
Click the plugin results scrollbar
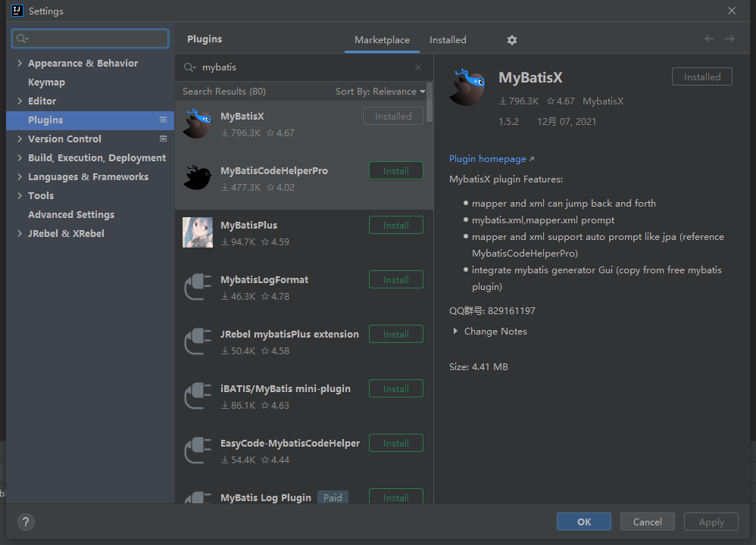[x=430, y=102]
